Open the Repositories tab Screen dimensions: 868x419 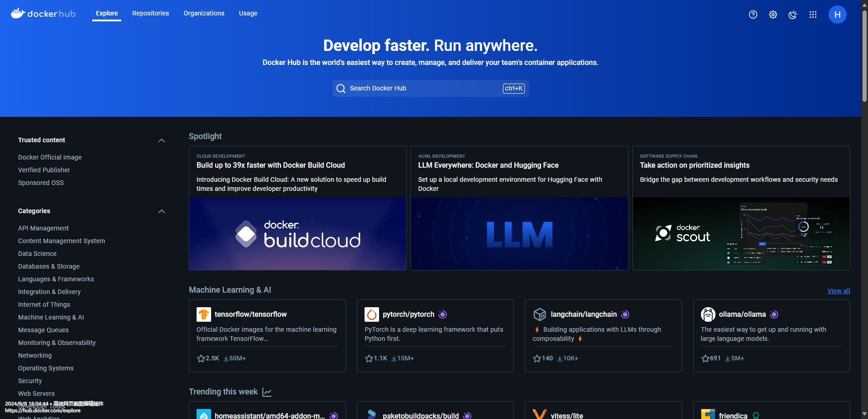[151, 13]
